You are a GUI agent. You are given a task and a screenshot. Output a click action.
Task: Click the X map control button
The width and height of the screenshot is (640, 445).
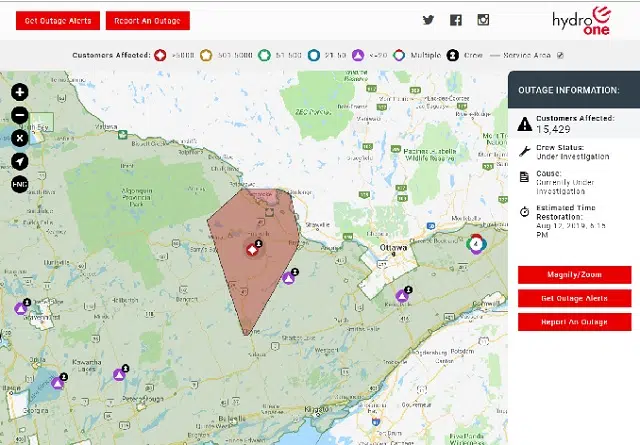pos(20,138)
